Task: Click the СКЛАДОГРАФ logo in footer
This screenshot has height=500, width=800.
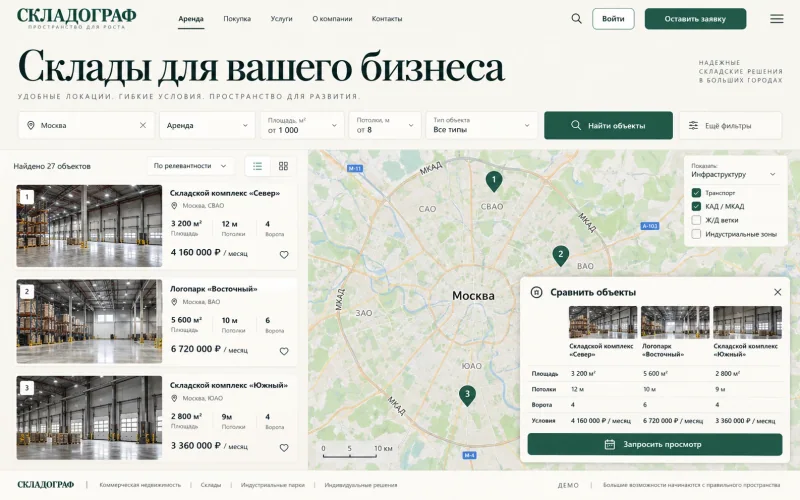Action: coord(45,485)
